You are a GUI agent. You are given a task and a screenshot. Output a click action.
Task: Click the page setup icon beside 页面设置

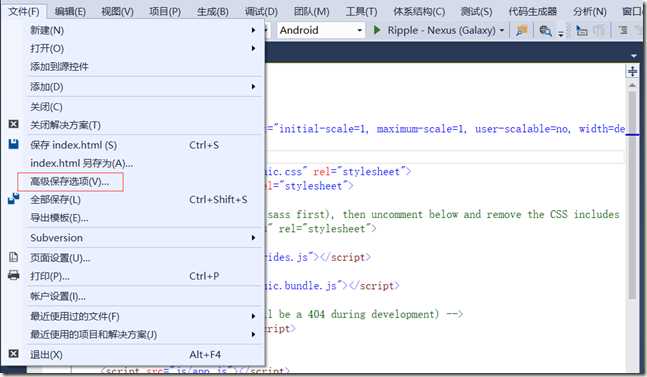coord(14,257)
